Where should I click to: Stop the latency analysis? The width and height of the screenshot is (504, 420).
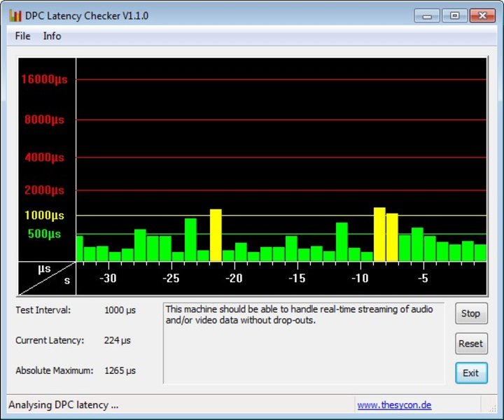pos(471,314)
